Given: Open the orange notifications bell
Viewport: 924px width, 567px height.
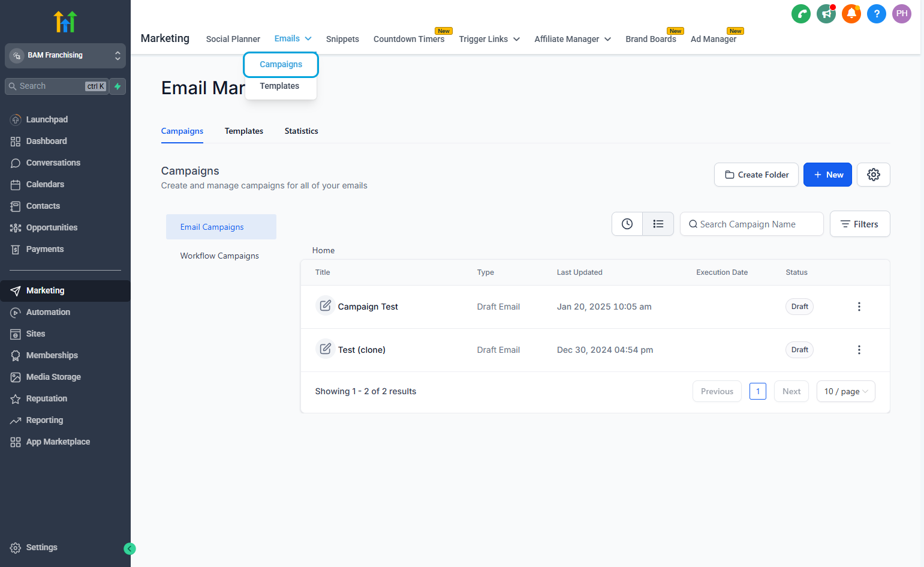Looking at the screenshot, I should coord(851,14).
